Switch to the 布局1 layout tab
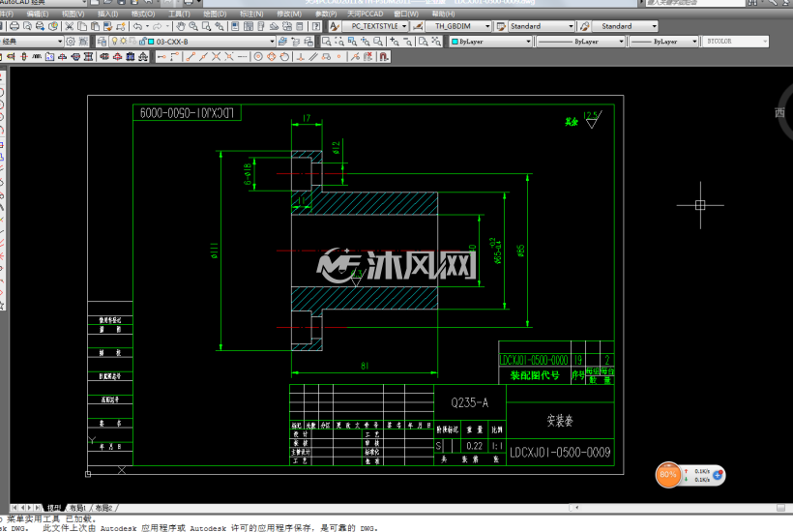 coord(78,508)
